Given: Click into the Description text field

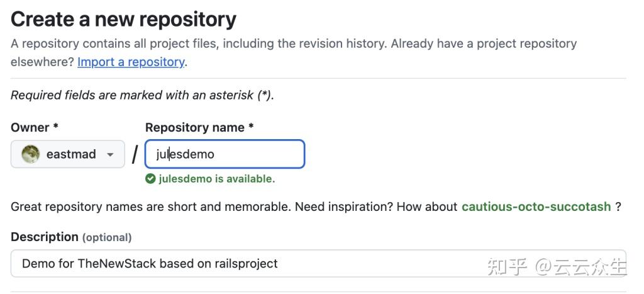Looking at the screenshot, I should coord(377,263).
